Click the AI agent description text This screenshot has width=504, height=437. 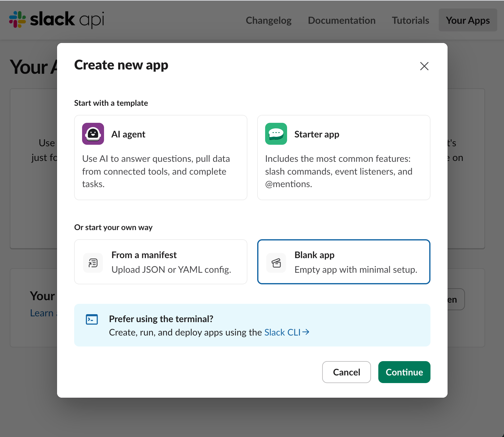[156, 171]
